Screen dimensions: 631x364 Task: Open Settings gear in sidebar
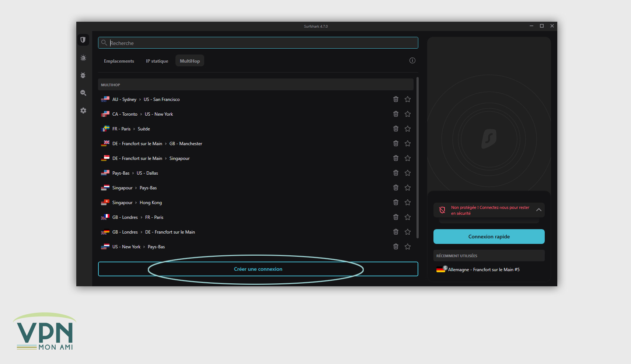tap(83, 111)
